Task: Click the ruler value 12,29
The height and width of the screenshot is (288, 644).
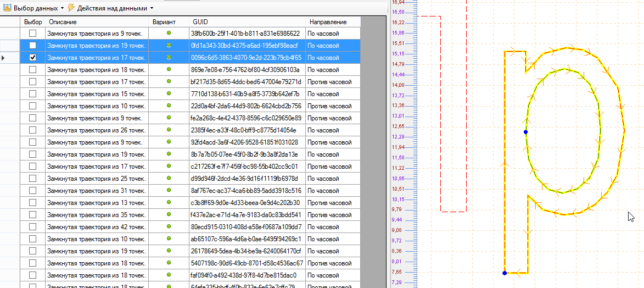Action: click(398, 137)
